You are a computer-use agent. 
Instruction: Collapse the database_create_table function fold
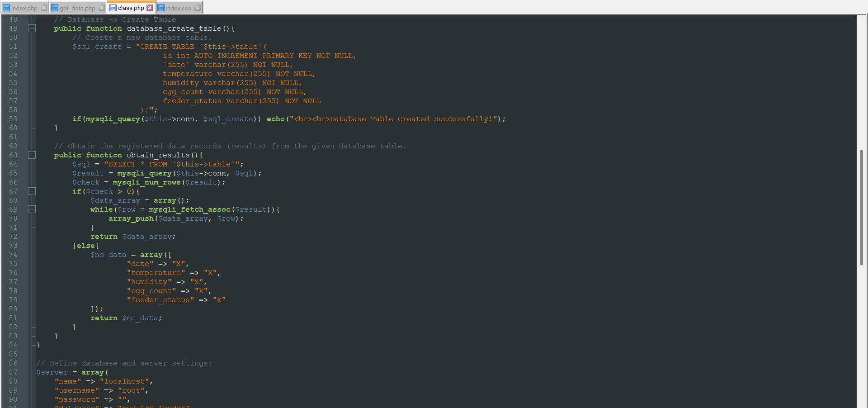tap(32, 28)
